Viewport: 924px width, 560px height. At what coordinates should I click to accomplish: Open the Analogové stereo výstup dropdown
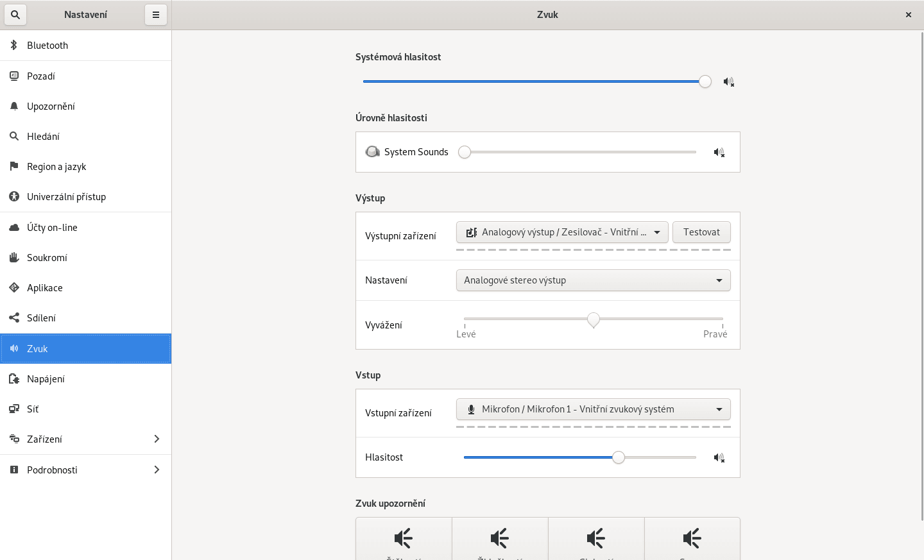(593, 280)
